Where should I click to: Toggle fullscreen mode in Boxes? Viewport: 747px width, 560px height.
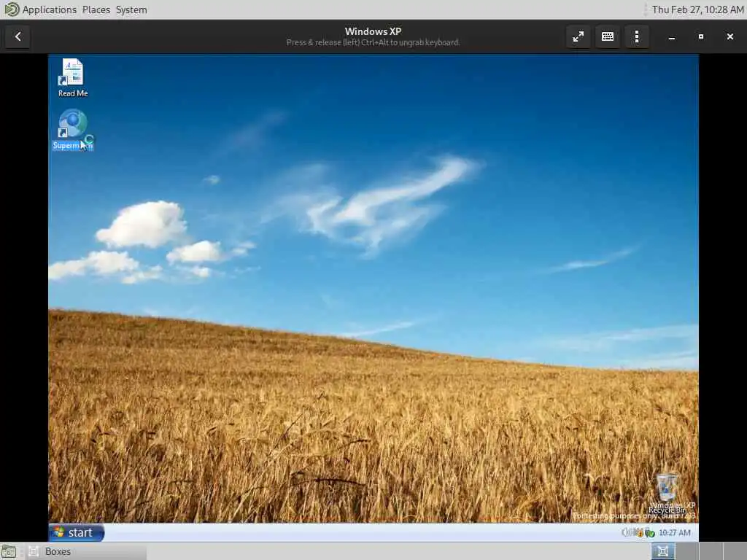click(578, 36)
